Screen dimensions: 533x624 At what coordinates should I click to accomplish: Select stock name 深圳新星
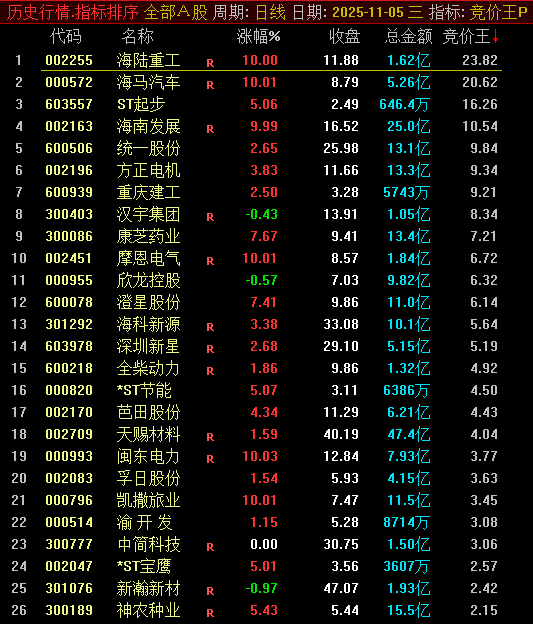pos(148,346)
